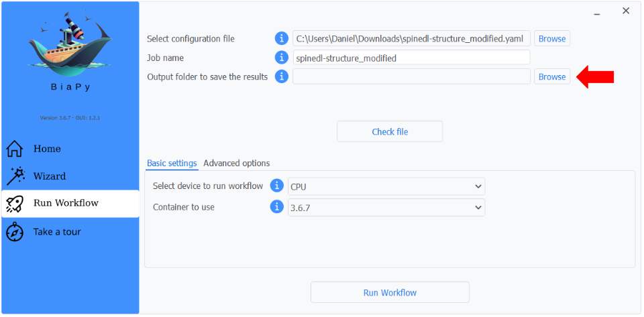Select Run Workflow in sidebar

click(70, 204)
